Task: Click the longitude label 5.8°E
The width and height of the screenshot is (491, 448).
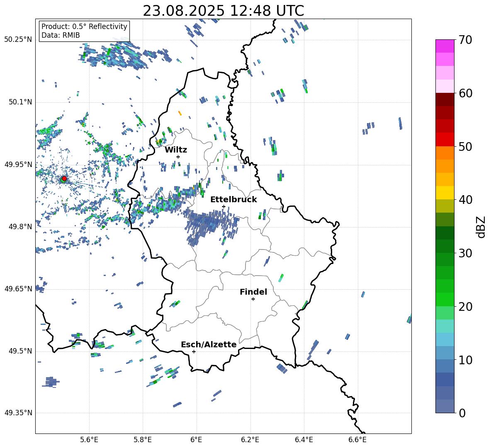Action: tap(143, 440)
